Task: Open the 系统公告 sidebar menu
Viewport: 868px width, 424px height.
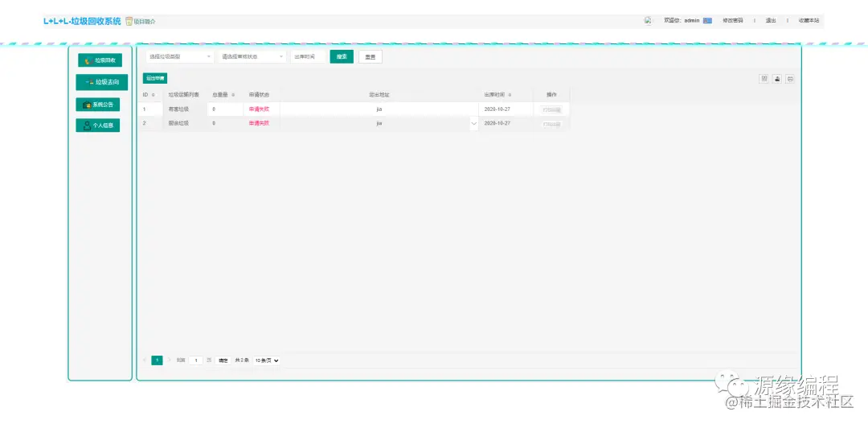Action: tap(98, 105)
